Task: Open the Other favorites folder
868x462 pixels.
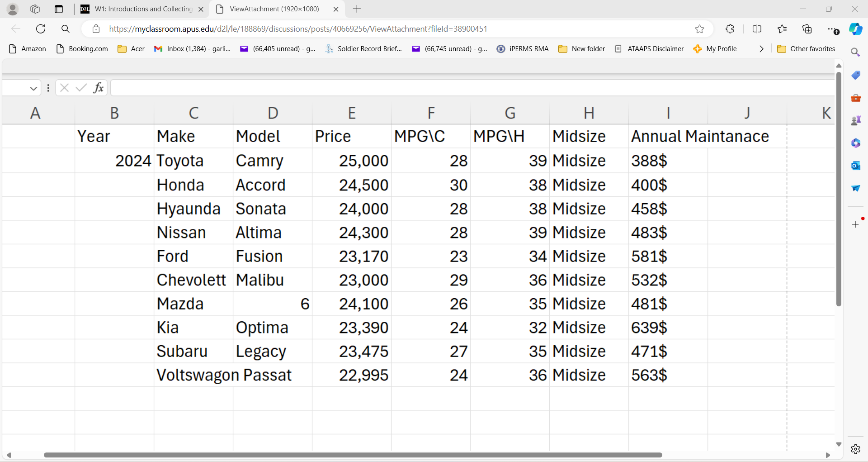Action: coord(806,49)
